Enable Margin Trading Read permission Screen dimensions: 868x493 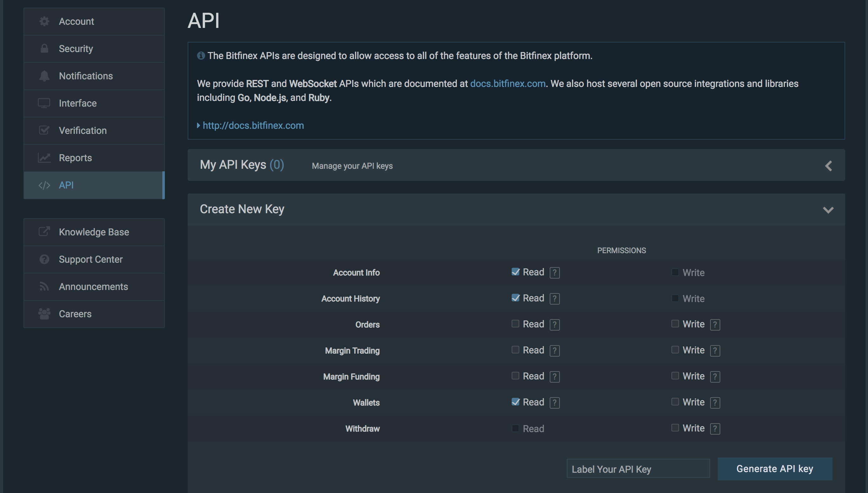515,350
